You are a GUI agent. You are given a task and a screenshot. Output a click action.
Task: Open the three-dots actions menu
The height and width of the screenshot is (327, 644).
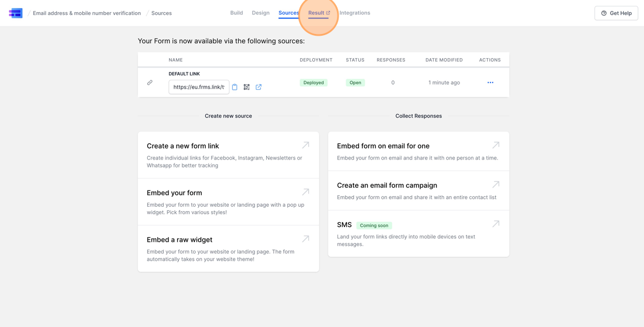(x=490, y=82)
